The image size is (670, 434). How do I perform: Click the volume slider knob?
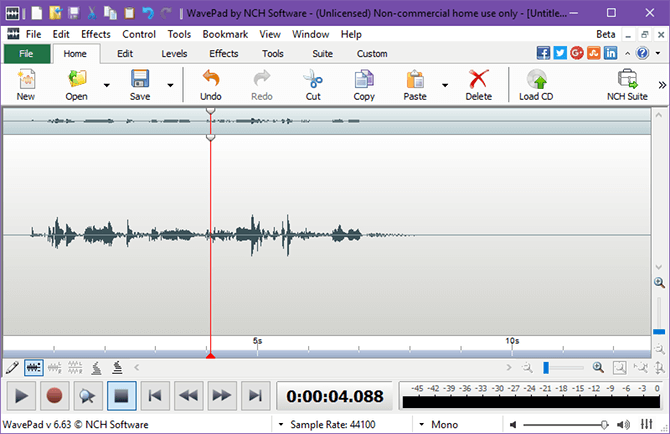[604, 425]
